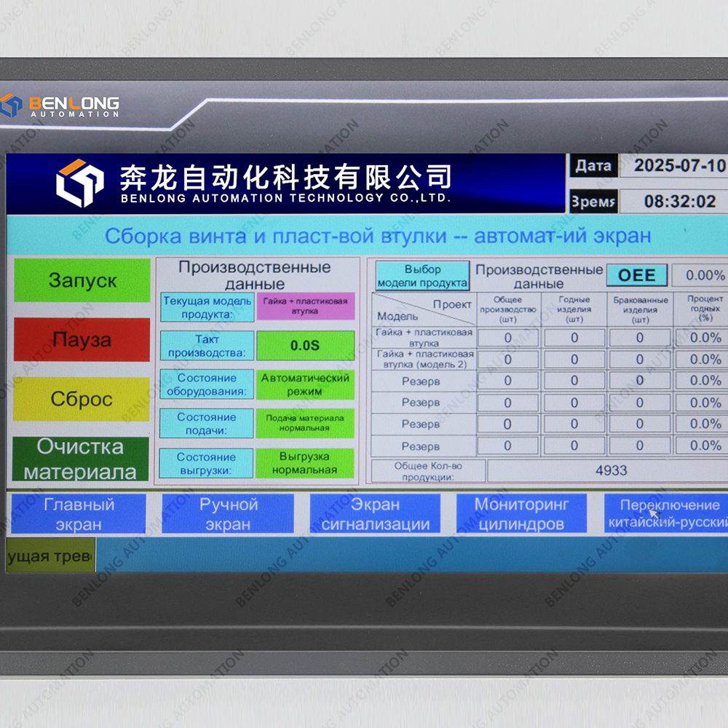The height and width of the screenshot is (728, 728).
Task: Switch to Ручной экран tab
Action: [228, 514]
